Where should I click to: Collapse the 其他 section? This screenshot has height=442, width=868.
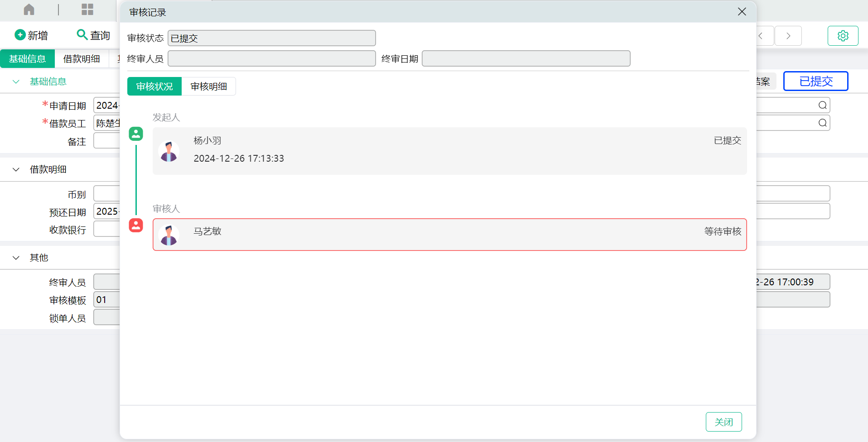[16, 258]
